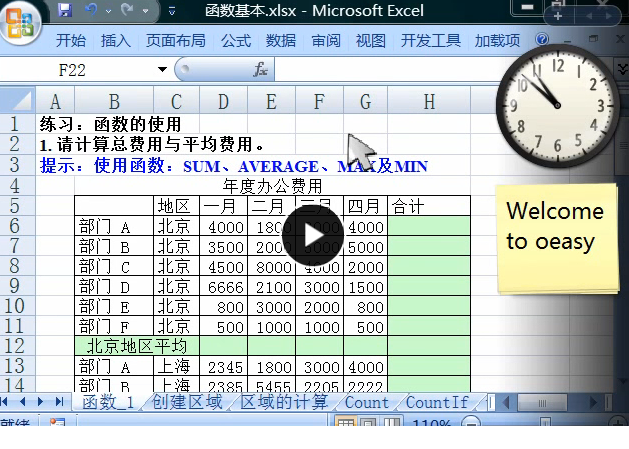This screenshot has width=629, height=449.
Task: Click inside the formula bar
Action: point(385,69)
